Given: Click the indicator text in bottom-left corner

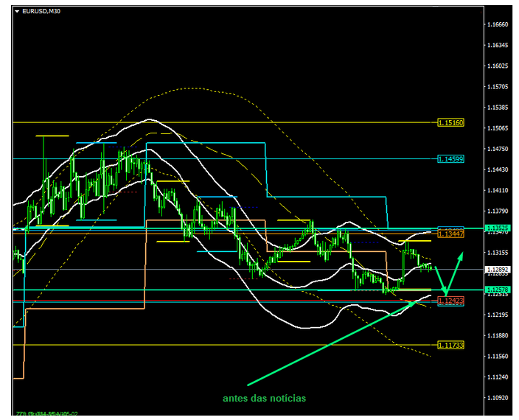Looking at the screenshot, I should pos(46,414).
